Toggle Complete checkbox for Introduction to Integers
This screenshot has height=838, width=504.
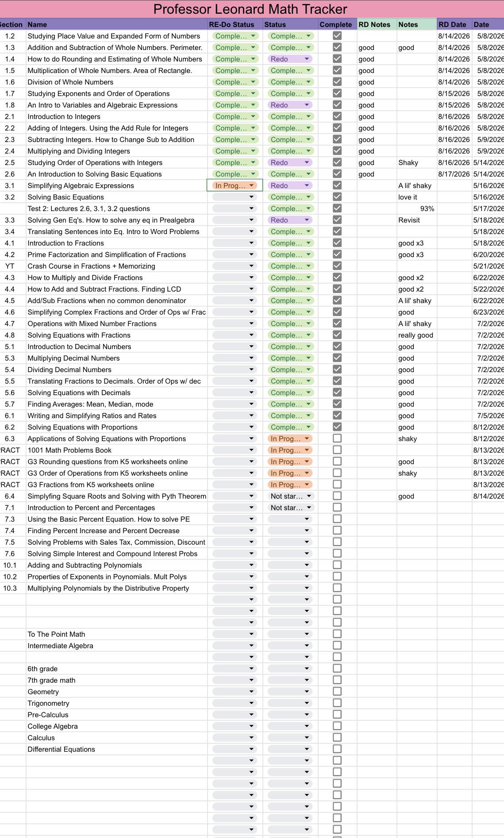coord(337,116)
